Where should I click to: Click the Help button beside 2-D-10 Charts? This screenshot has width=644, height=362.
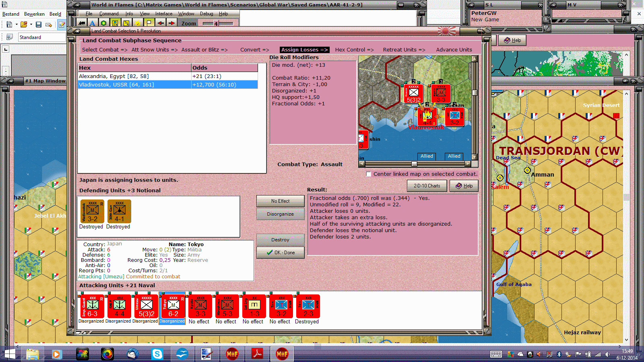click(x=464, y=186)
